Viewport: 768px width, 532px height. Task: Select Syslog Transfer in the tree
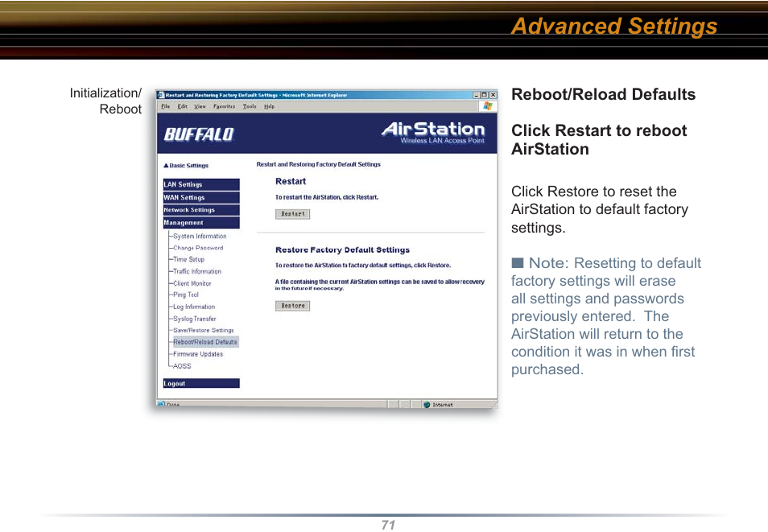pos(195,319)
